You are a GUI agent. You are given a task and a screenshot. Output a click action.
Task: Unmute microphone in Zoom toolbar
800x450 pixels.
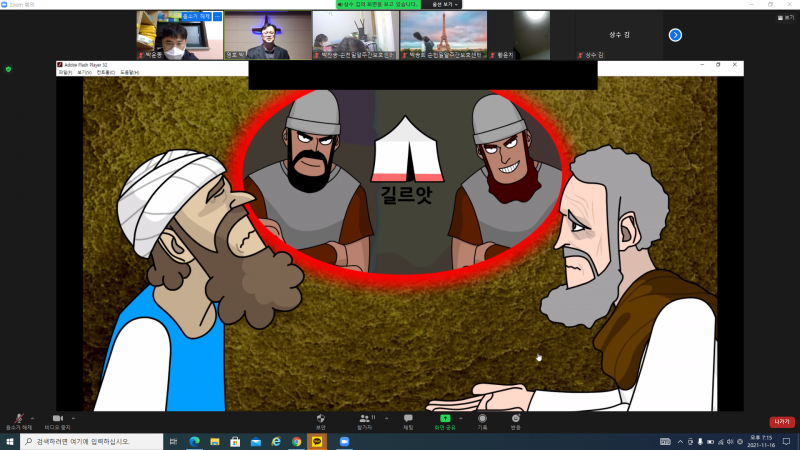click(x=18, y=421)
